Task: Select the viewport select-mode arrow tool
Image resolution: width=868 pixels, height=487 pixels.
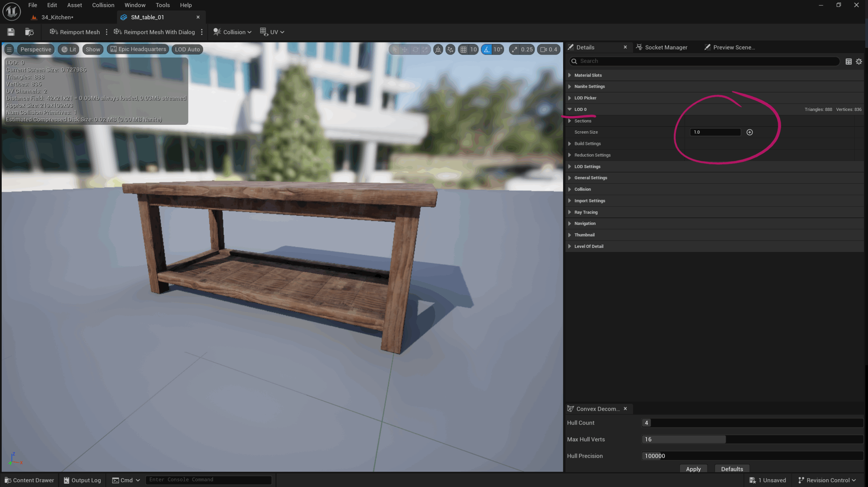Action: click(x=395, y=50)
